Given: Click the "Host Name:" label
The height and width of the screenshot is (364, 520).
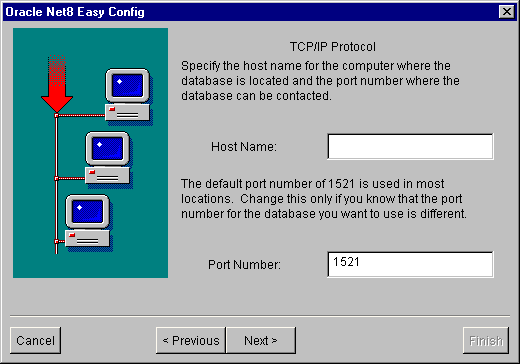Looking at the screenshot, I should [244, 147].
